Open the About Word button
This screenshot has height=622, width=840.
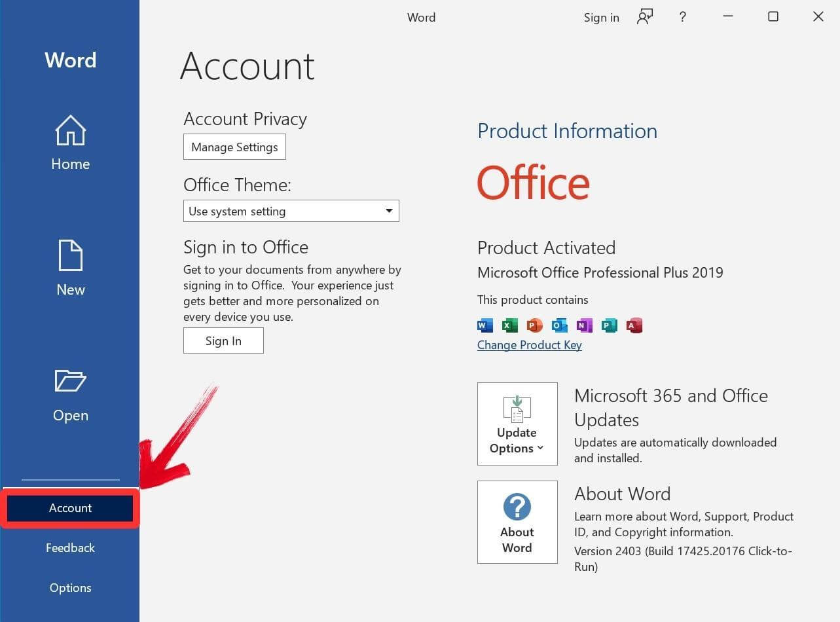click(x=517, y=522)
